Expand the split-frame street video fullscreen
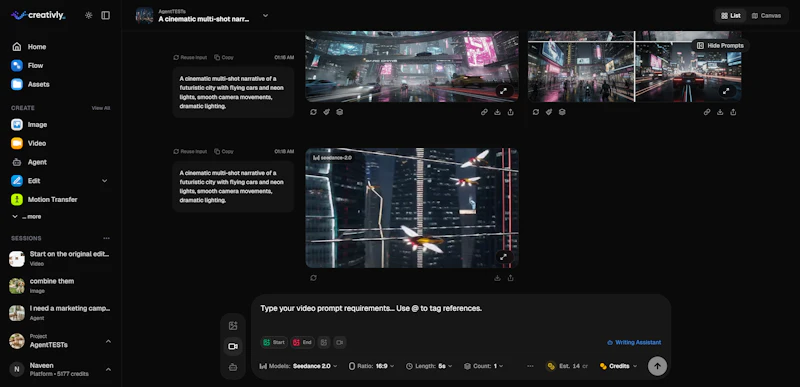This screenshot has height=387, width=800. (x=726, y=91)
